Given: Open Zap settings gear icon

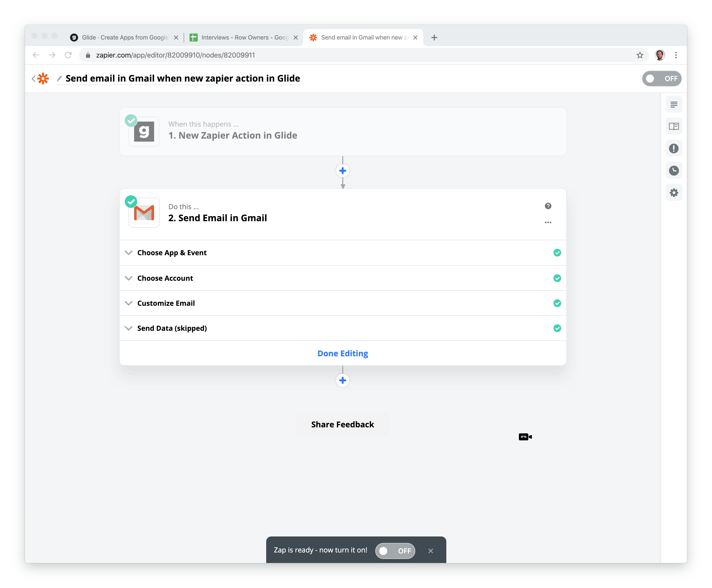Looking at the screenshot, I should click(673, 192).
